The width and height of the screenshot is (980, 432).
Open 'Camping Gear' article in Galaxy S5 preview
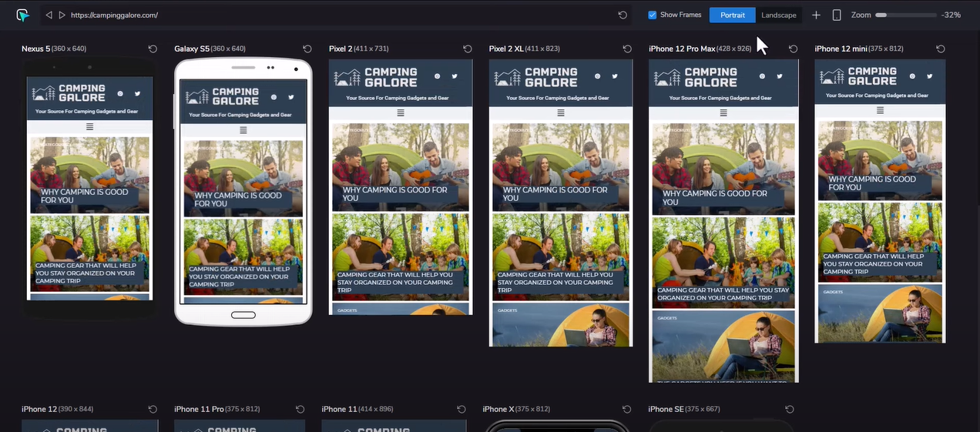(243, 256)
